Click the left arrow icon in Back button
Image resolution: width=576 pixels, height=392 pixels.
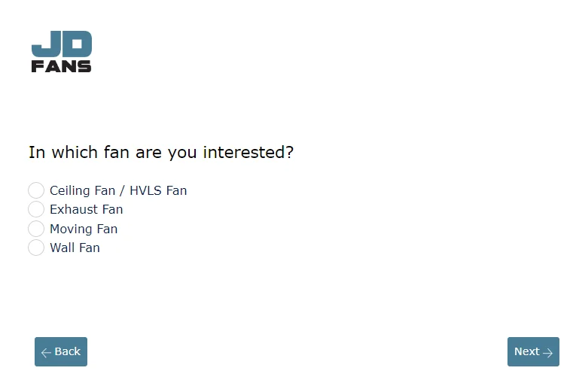46,353
